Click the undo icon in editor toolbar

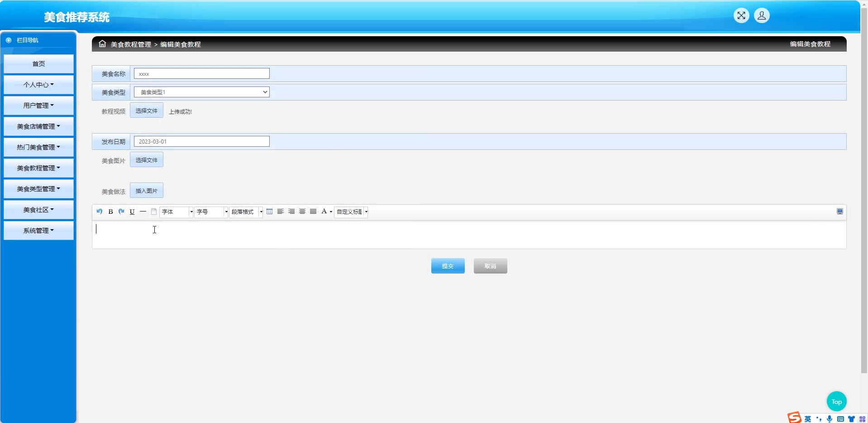pos(100,211)
